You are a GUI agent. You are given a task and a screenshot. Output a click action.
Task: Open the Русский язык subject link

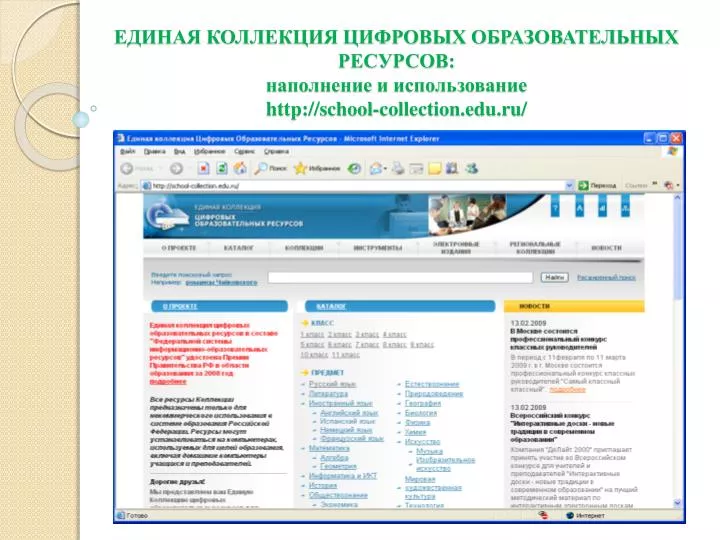332,384
